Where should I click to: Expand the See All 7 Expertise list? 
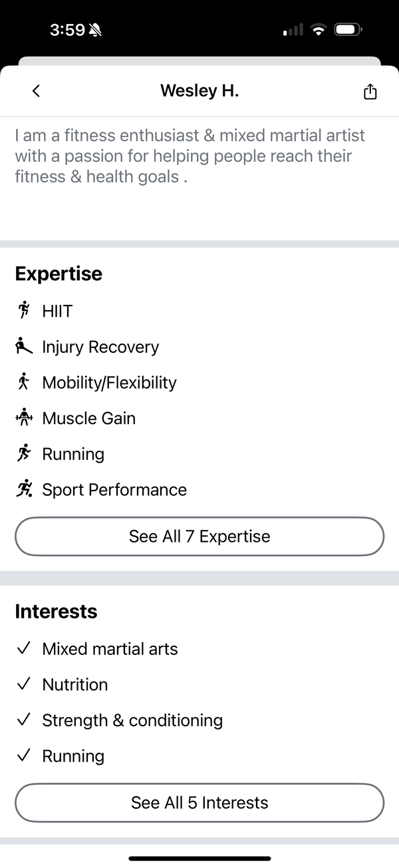pyautogui.click(x=199, y=537)
